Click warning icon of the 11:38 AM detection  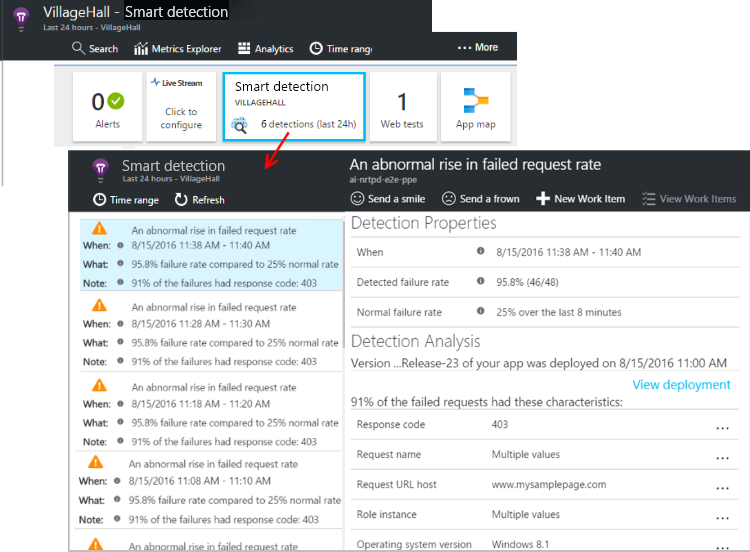99,228
